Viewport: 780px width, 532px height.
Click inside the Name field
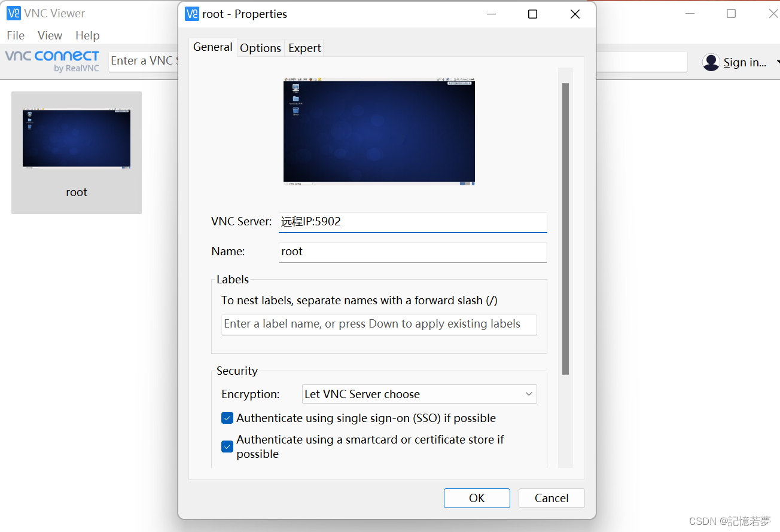(412, 252)
